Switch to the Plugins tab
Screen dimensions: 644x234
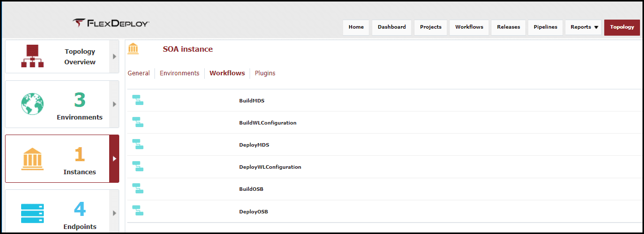265,73
